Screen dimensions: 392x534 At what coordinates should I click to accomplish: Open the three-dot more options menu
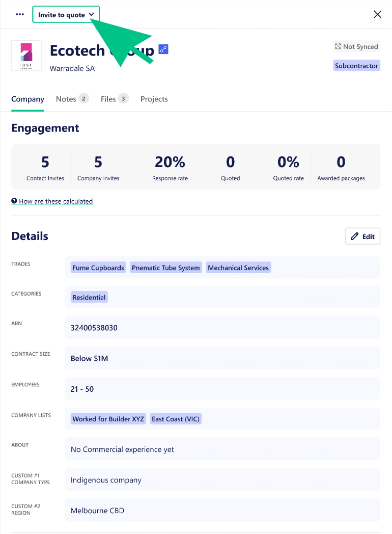point(20,14)
